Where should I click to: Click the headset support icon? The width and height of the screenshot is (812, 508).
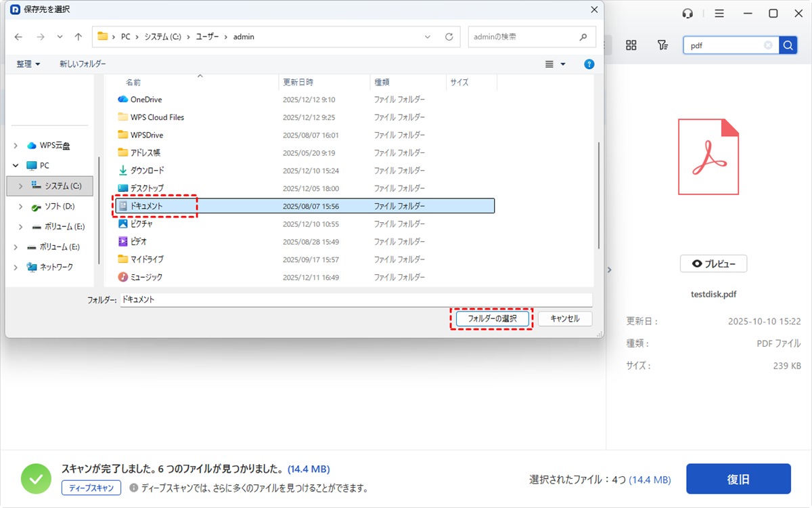(x=688, y=14)
